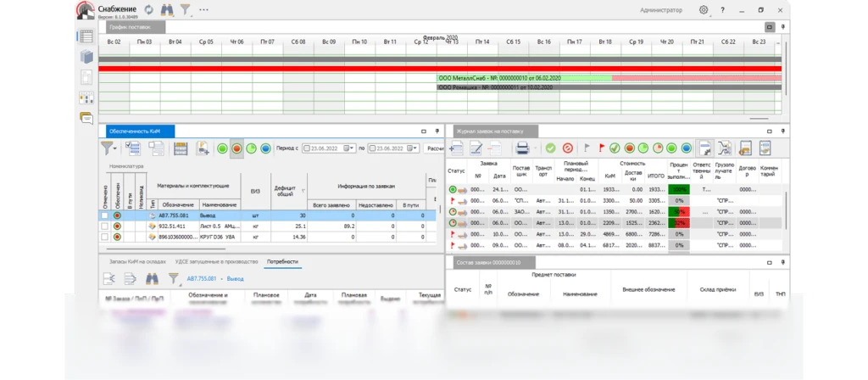Open search with the binoculars icon
868x380 pixels.
(x=168, y=9)
